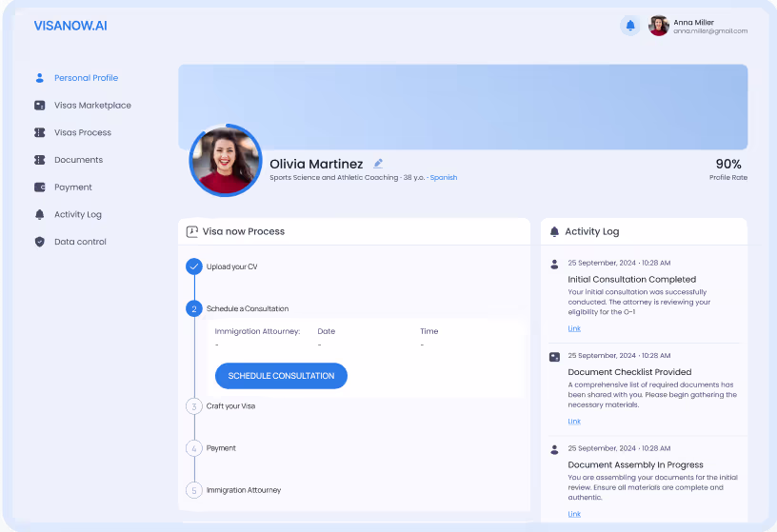
Task: Click the Visas Process sidebar icon
Action: point(40,132)
